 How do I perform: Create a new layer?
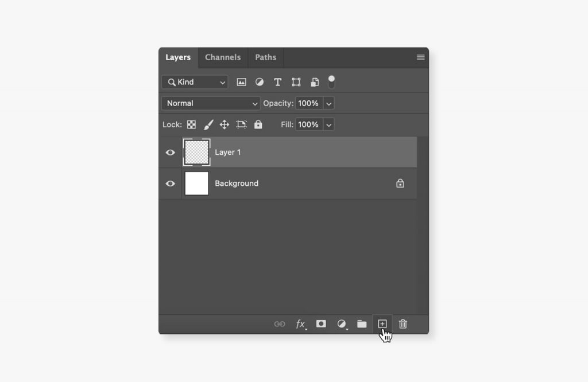click(x=382, y=324)
